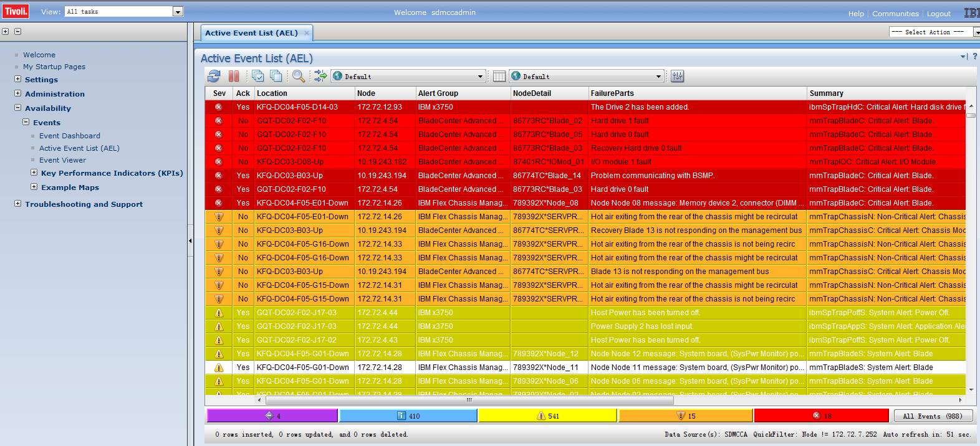The height and width of the screenshot is (446, 980).
Task: Filter by orange minor events (15)
Action: (x=685, y=415)
